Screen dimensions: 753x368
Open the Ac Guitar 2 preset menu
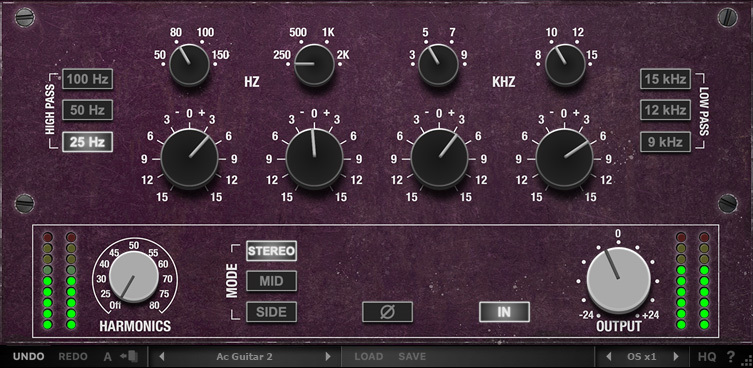coord(244,356)
